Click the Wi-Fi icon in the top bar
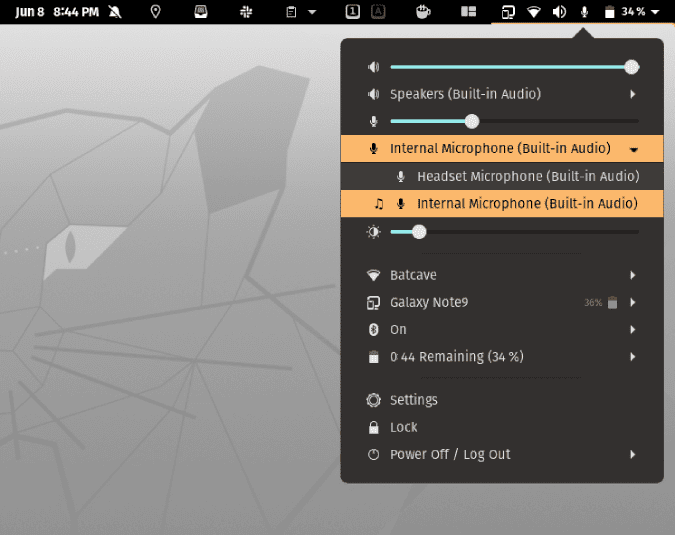Image resolution: width=675 pixels, height=535 pixels. [x=534, y=12]
